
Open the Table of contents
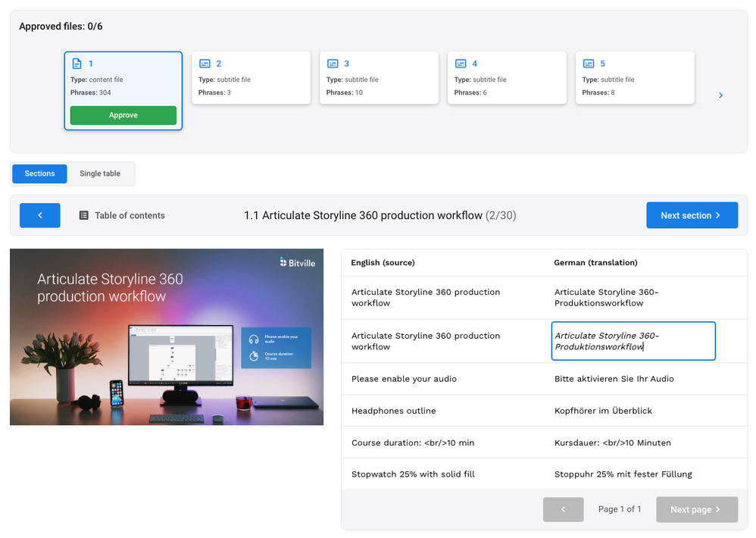tap(122, 215)
